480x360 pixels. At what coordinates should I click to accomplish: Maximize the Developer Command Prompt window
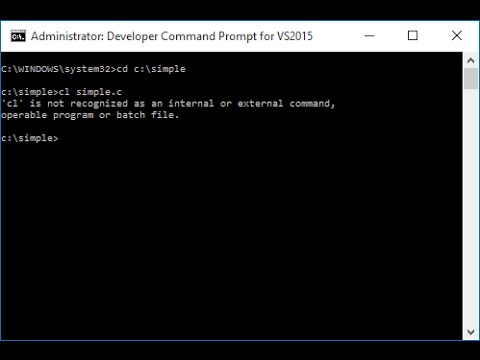(x=413, y=36)
